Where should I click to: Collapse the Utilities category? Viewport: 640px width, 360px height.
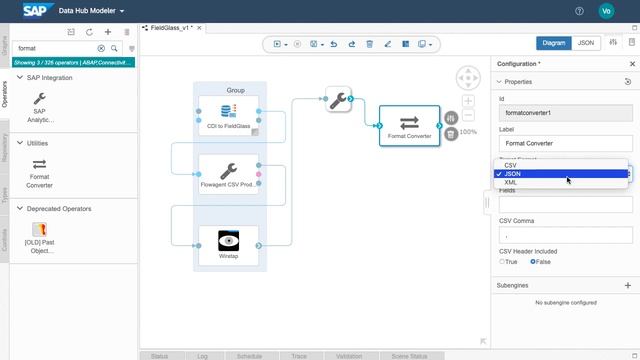[20, 143]
